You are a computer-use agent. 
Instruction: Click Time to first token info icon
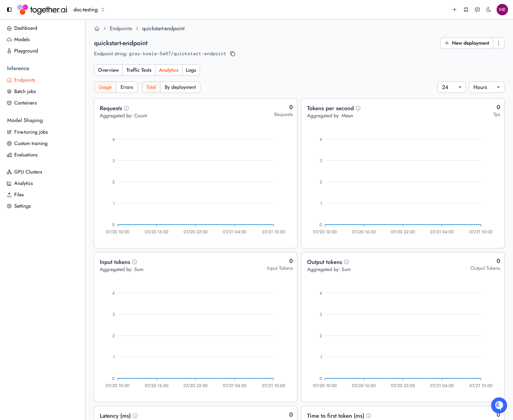(x=369, y=416)
